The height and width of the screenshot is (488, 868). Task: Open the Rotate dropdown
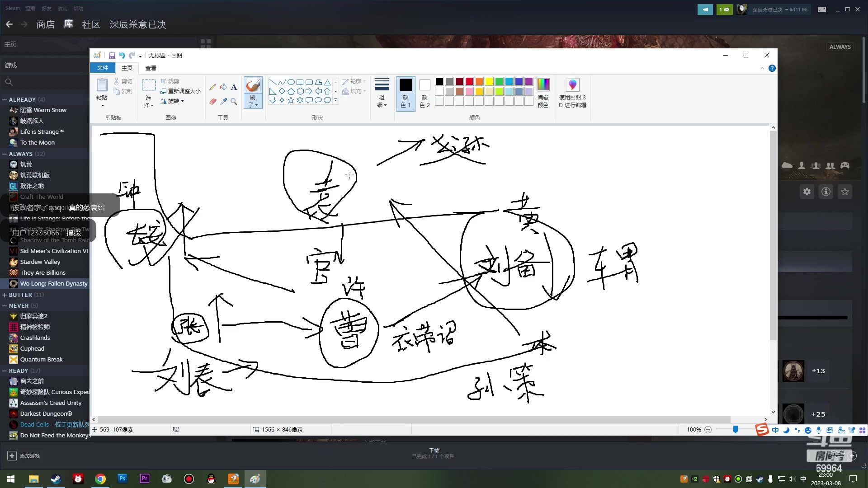tap(172, 101)
